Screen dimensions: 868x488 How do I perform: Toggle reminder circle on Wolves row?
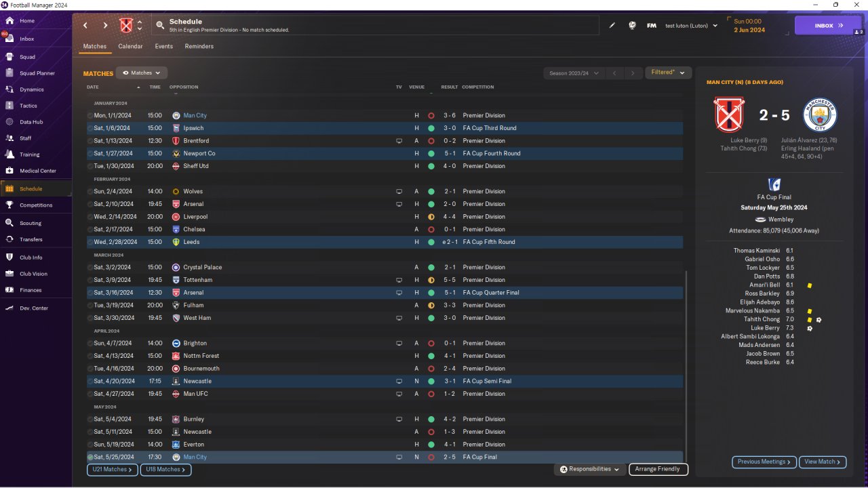pyautogui.click(x=90, y=192)
